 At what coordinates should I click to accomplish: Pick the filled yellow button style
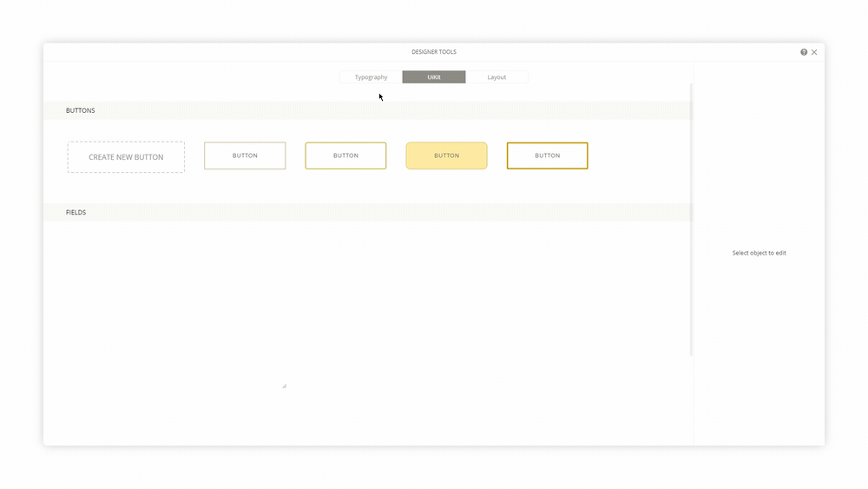click(x=446, y=155)
